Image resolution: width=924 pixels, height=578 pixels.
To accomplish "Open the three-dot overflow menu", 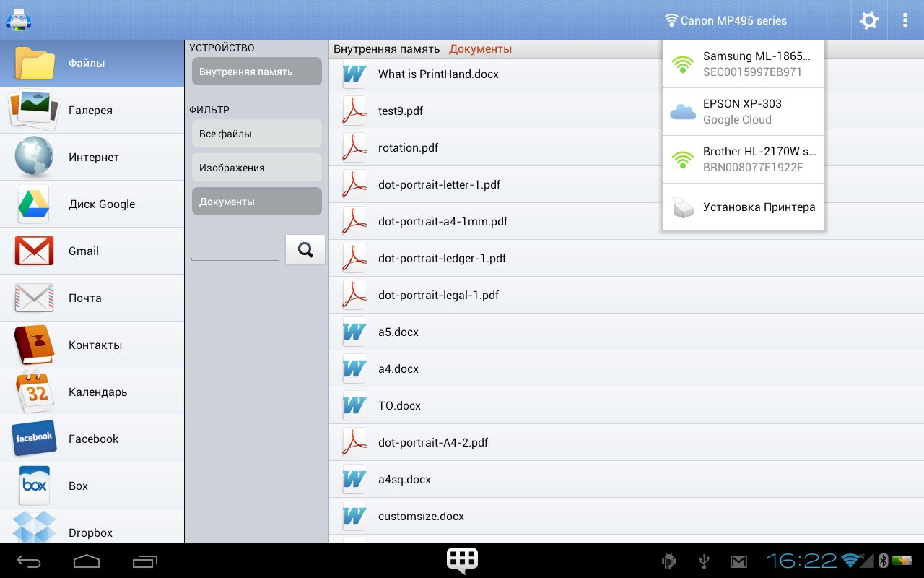I will (905, 20).
